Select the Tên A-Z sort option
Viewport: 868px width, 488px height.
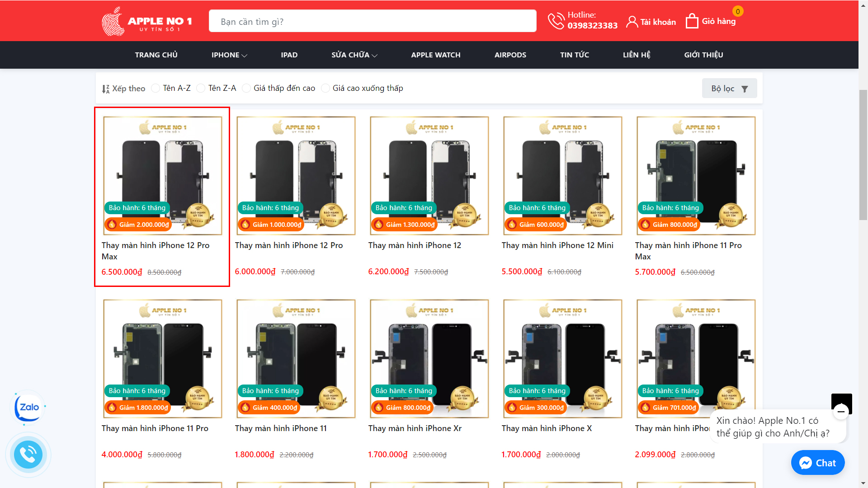pyautogui.click(x=156, y=88)
